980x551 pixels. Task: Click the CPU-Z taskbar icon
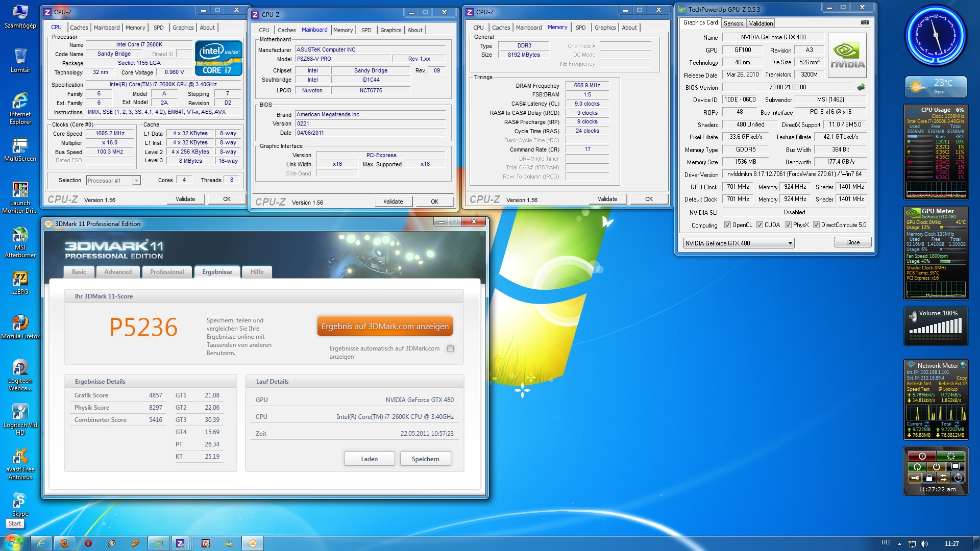click(180, 543)
